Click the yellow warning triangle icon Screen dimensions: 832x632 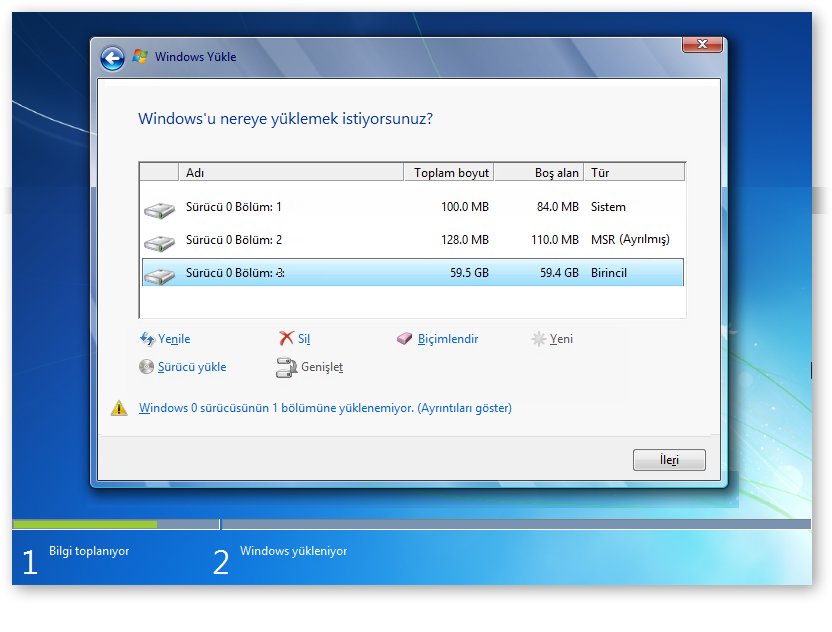point(119,408)
